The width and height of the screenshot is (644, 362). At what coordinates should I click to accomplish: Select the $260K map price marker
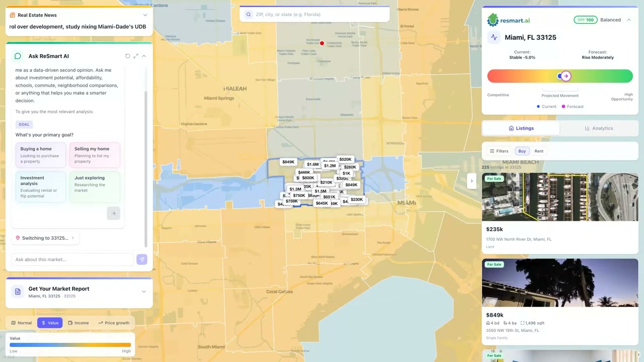350,167
